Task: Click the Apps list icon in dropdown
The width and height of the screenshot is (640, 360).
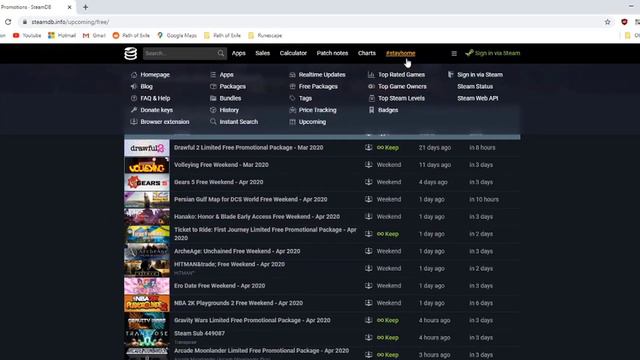Action: point(213,75)
